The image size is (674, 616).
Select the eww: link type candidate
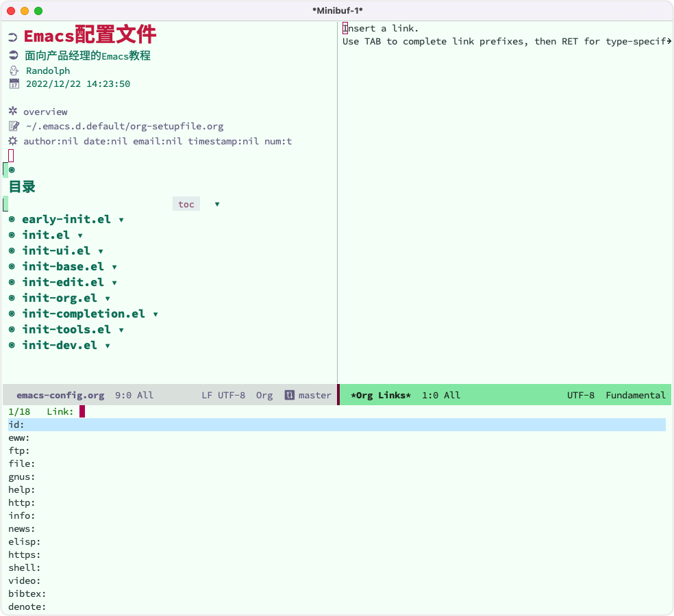(337, 438)
